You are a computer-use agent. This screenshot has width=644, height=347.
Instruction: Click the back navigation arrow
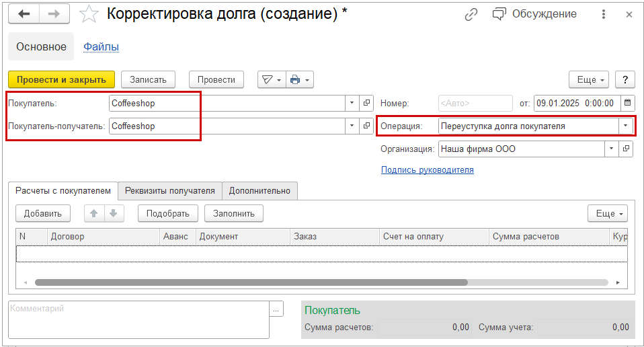[x=24, y=14]
